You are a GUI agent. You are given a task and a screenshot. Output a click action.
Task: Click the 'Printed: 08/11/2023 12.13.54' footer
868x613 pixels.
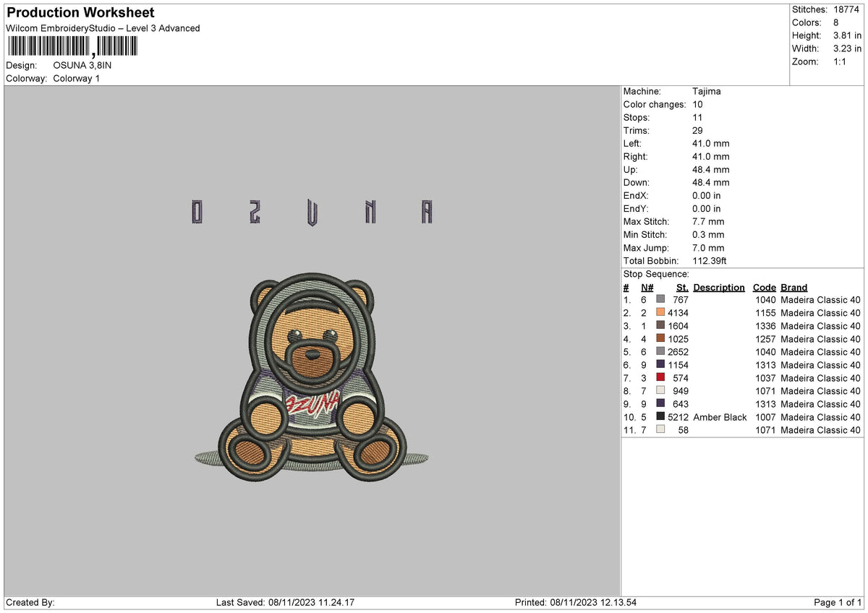point(576,602)
